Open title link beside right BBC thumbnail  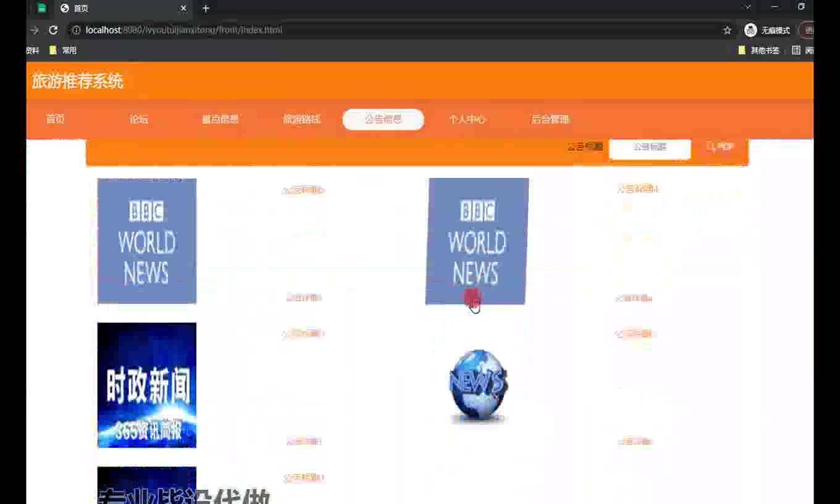tap(637, 189)
